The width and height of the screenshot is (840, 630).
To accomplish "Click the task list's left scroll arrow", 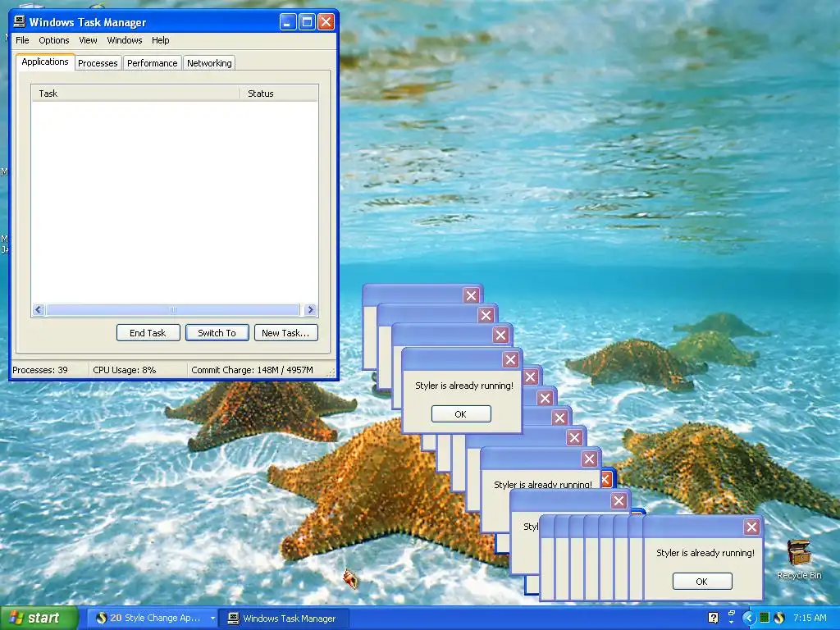I will [x=39, y=309].
